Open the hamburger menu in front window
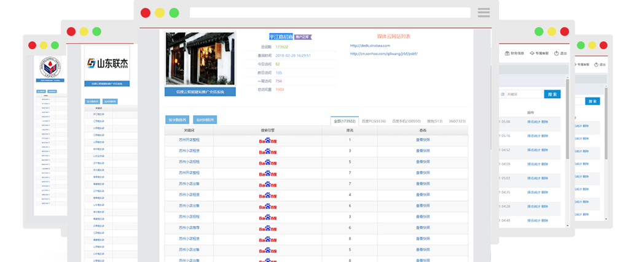The image size is (644, 262). pos(484,13)
